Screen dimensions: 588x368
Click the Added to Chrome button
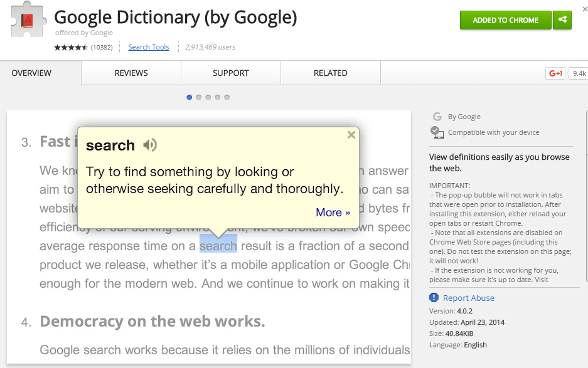coord(506,20)
